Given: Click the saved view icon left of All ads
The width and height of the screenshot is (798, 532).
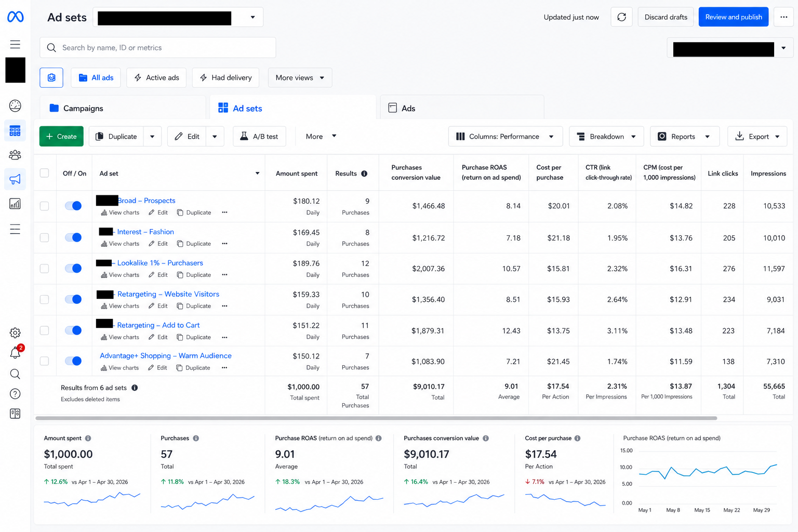Looking at the screenshot, I should [x=51, y=77].
